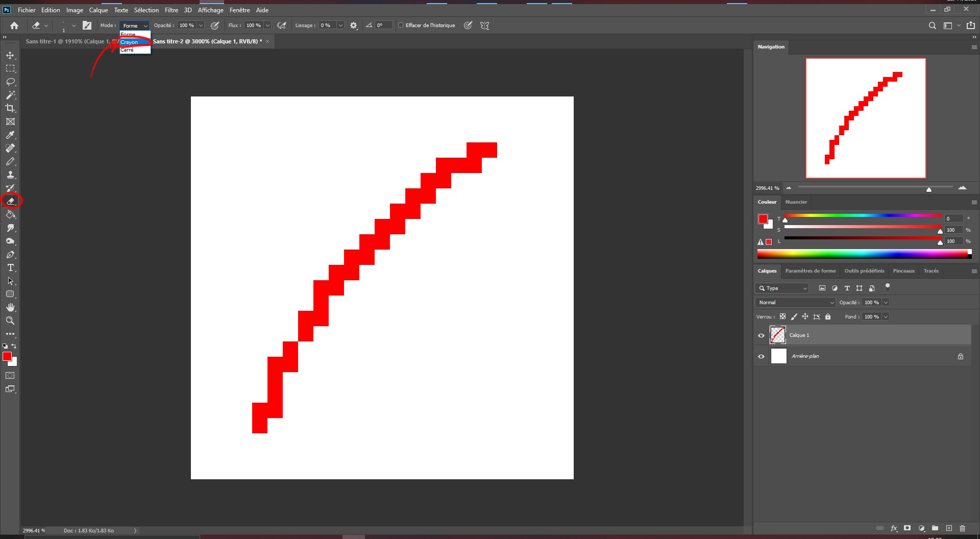This screenshot has width=980, height=539.
Task: Click the delete layer trash icon
Action: coord(963,528)
